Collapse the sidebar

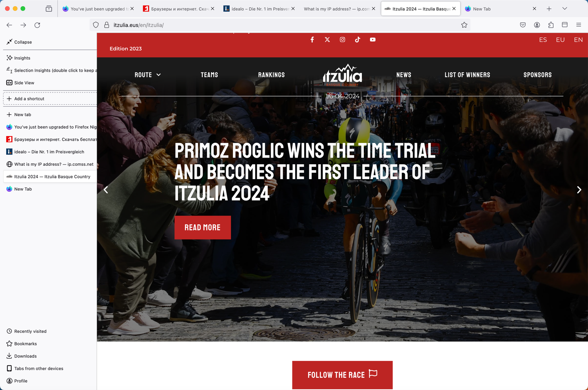19,42
